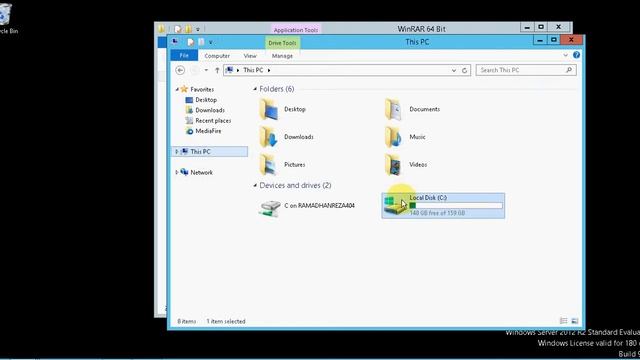The image size is (640, 360).
Task: Switch to large icons view in status bar
Action: pos(575,321)
